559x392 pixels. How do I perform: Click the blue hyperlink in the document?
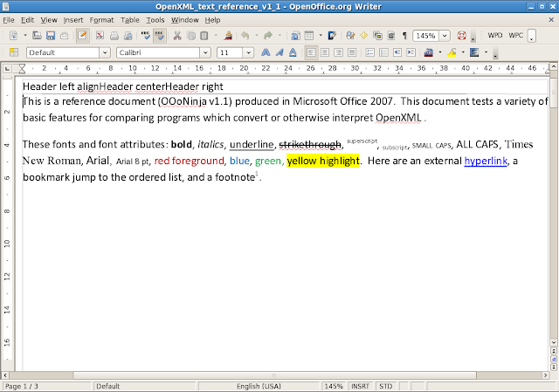[486, 161]
